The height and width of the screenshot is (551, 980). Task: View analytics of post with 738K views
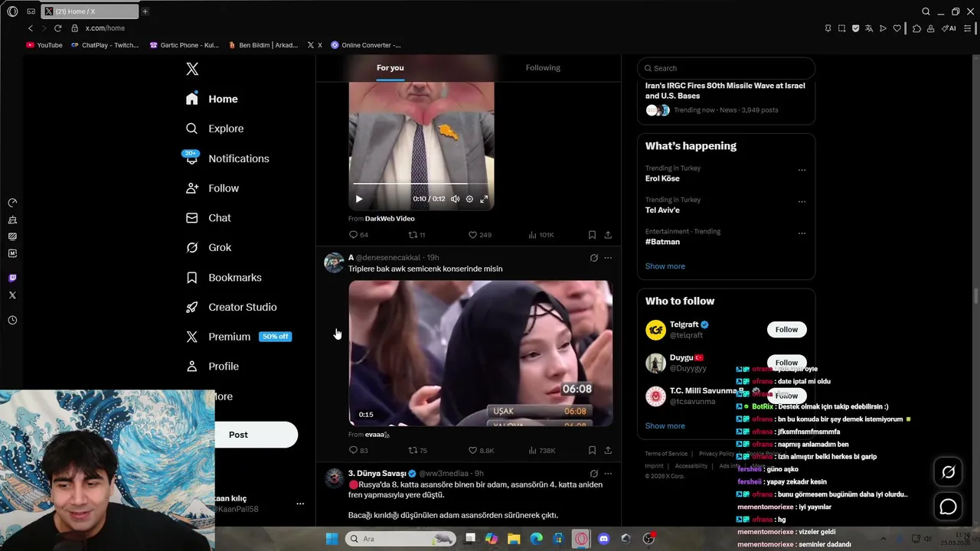click(541, 451)
